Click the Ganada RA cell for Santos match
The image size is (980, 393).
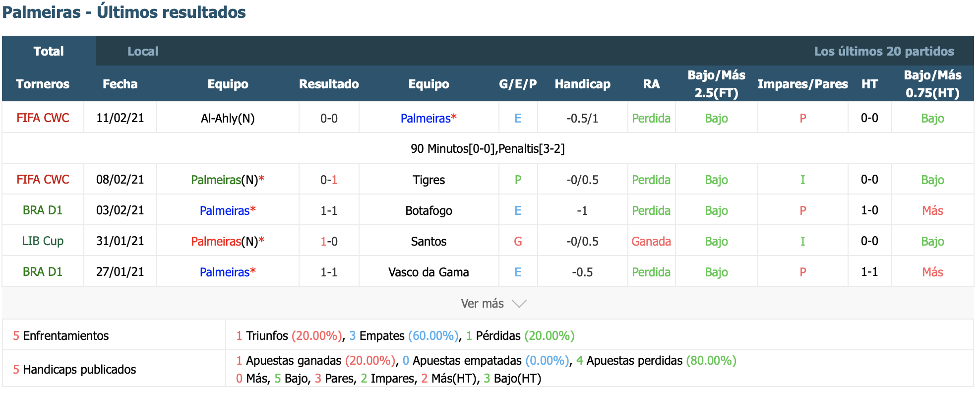[x=651, y=241]
